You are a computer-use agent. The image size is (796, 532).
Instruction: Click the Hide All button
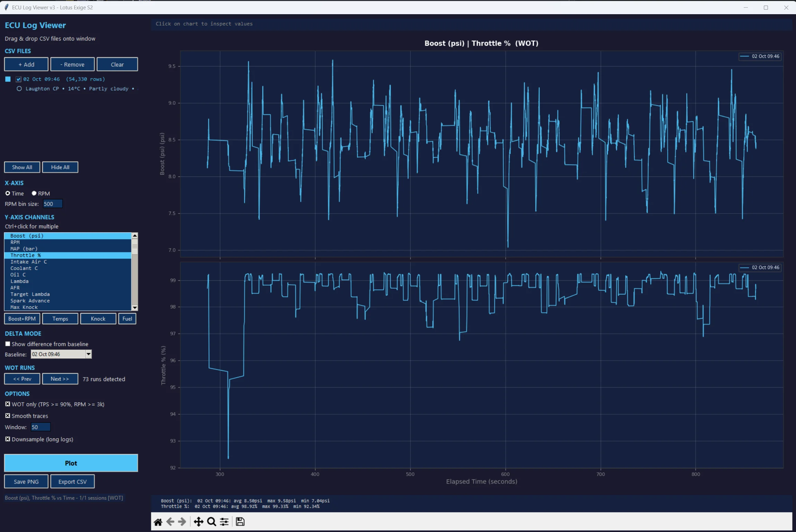pos(60,167)
